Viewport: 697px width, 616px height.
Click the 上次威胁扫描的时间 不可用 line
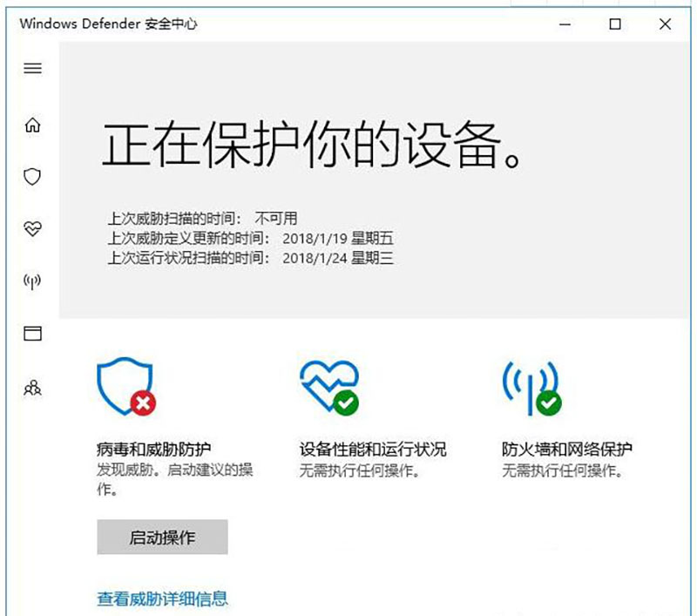(x=203, y=218)
